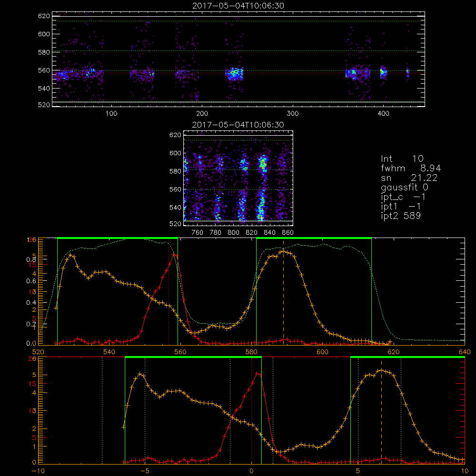Click x-axis label '400' of top image
Viewport: 476px width, 476px height.
[x=383, y=114]
